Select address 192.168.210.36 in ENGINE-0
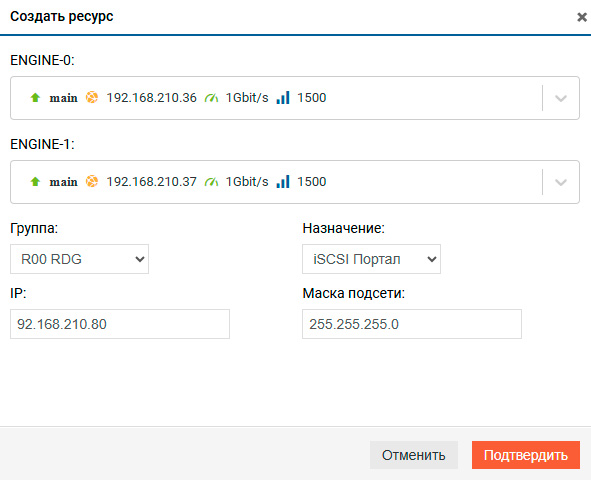Screen dimensions: 591x480 coord(152,98)
